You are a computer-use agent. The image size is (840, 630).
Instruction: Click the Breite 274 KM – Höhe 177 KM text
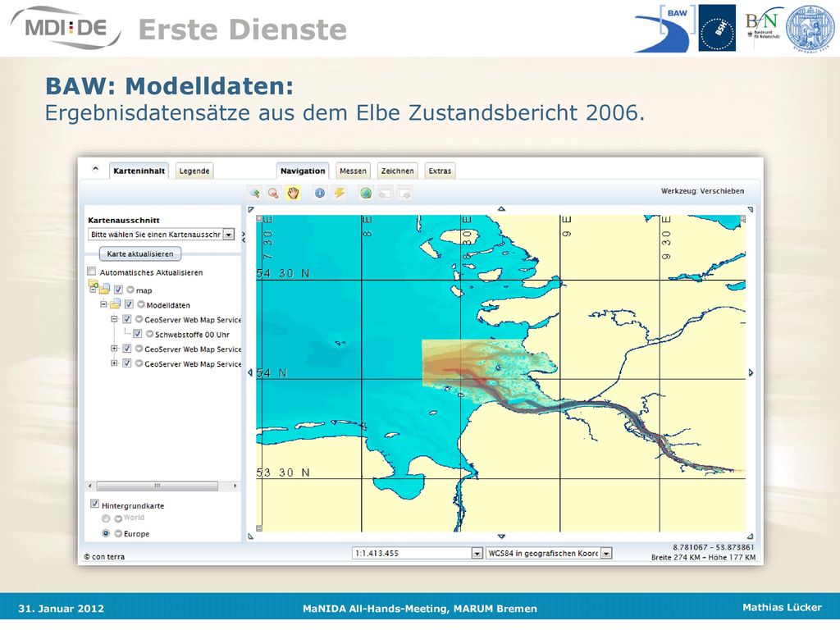[x=703, y=557]
